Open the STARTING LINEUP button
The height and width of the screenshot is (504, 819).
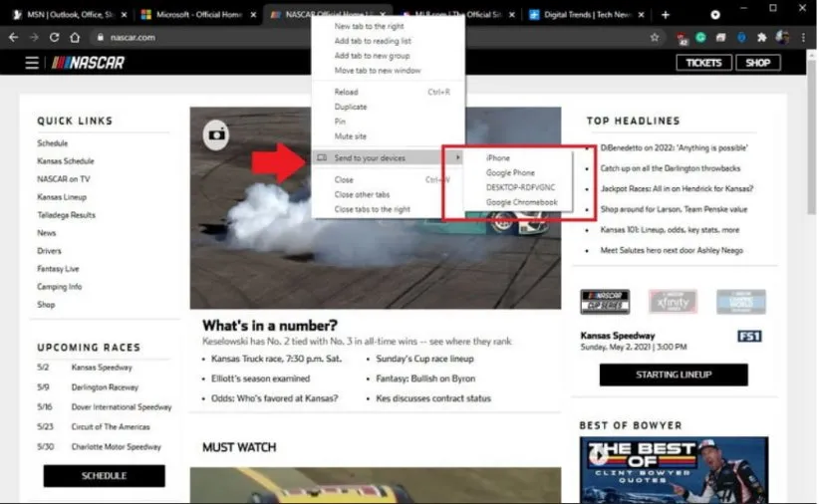click(x=674, y=375)
